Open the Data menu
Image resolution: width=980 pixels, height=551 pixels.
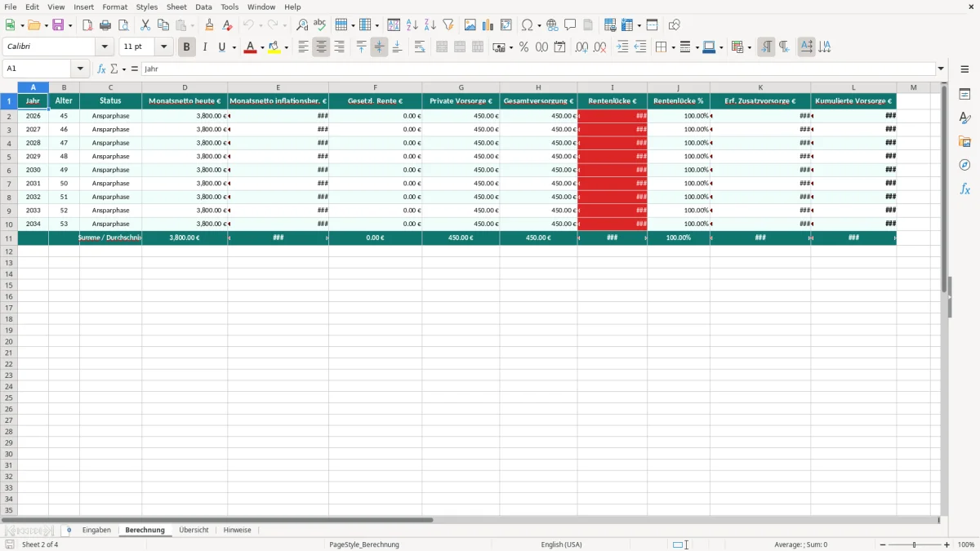(203, 7)
